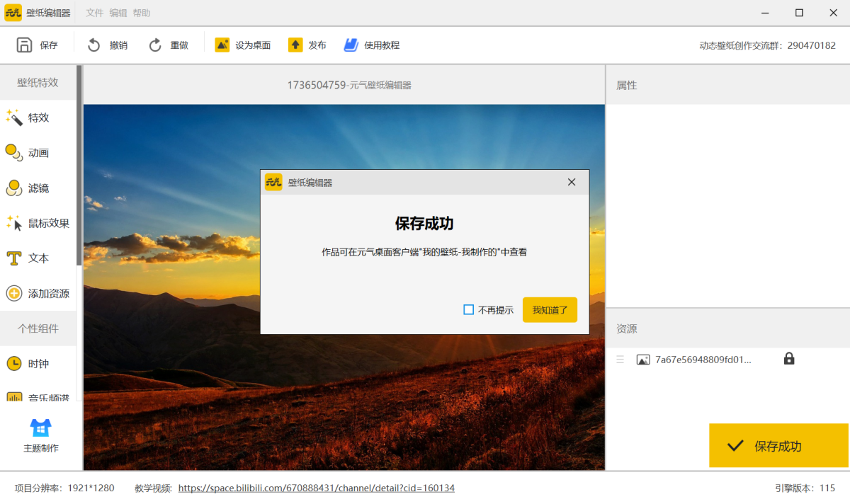Check the 'Don't remind again' (不再提示) checkbox
The height and width of the screenshot is (504, 850).
click(468, 310)
